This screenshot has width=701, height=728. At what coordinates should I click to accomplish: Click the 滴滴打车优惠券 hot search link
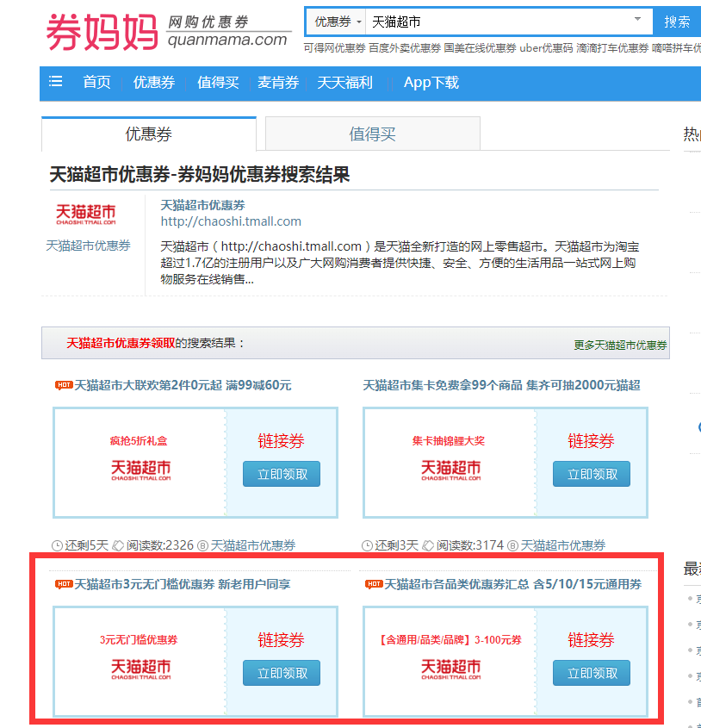(612, 48)
